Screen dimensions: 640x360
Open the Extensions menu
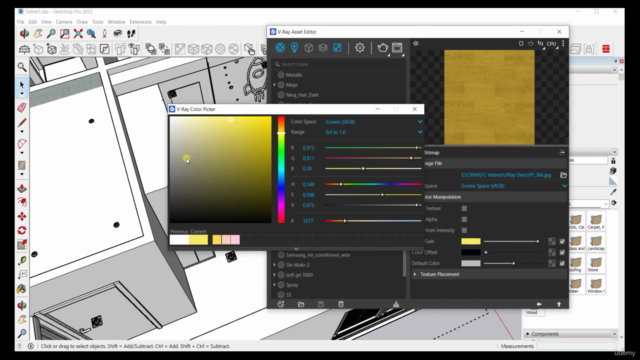click(140, 22)
